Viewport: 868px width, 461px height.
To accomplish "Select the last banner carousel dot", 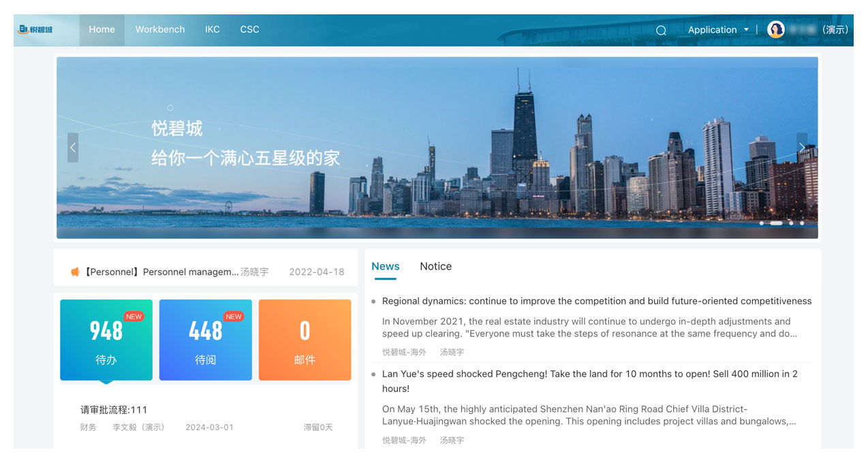I will point(802,223).
